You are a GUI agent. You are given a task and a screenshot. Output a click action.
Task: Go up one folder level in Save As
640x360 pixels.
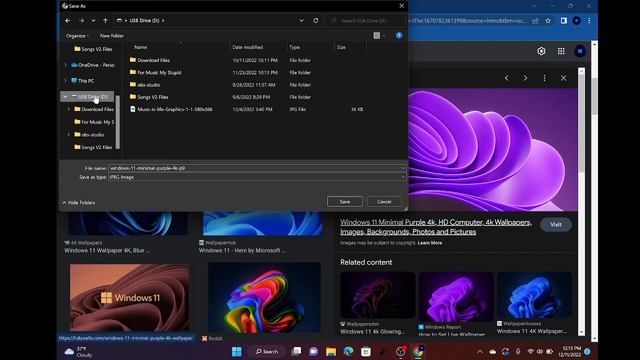(x=105, y=20)
